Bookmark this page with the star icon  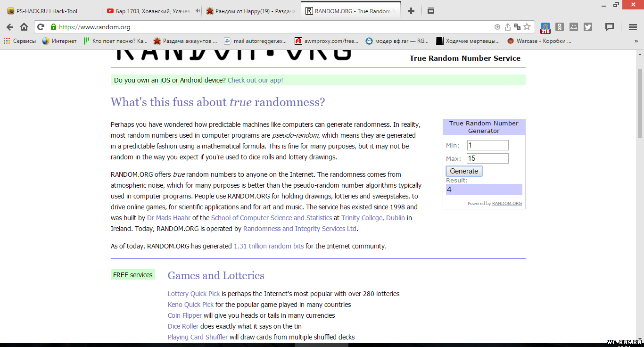[x=527, y=27]
